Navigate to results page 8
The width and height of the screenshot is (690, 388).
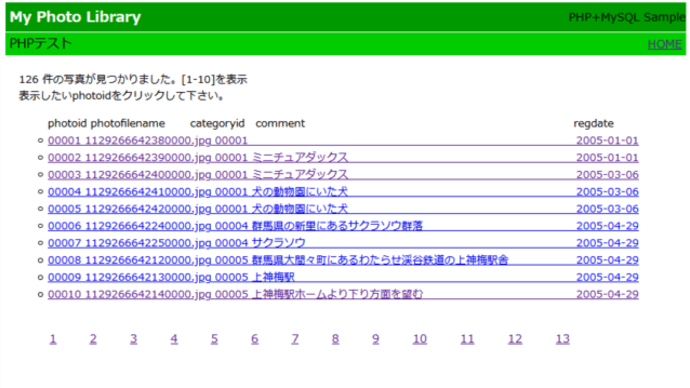coord(335,339)
